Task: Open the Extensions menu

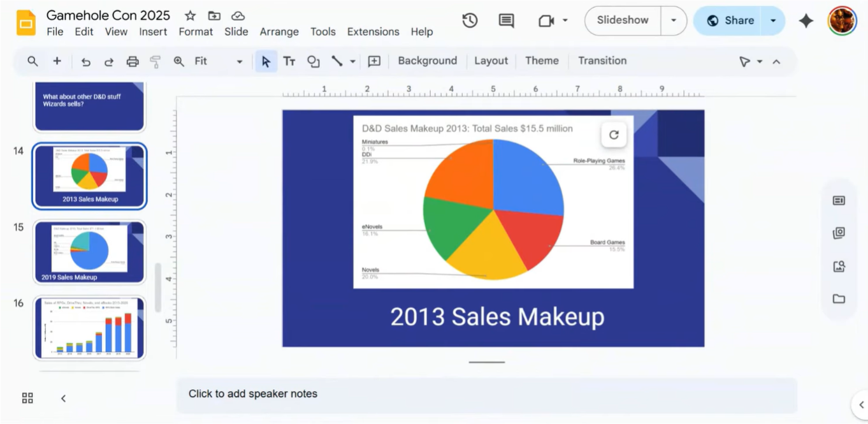Action: coord(373,32)
